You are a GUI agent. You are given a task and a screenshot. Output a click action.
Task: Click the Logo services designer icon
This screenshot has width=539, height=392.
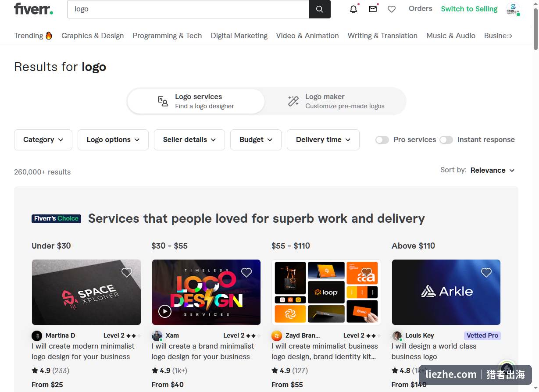[x=163, y=101]
